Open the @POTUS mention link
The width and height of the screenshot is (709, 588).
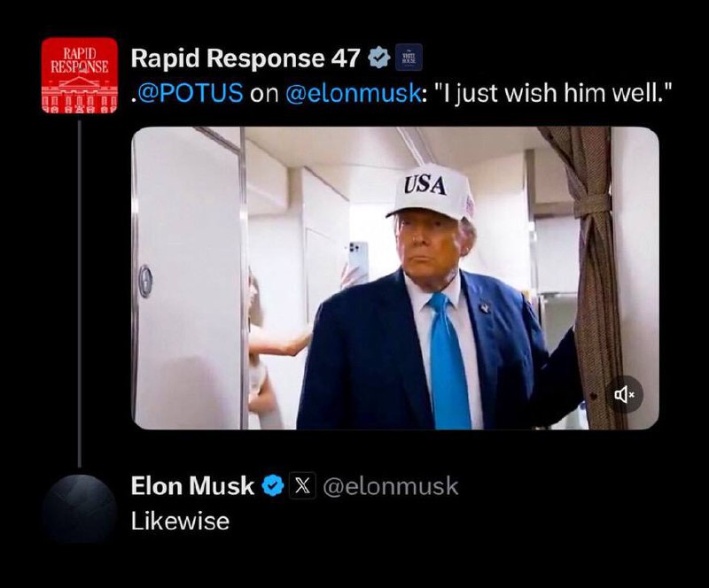pyautogui.click(x=190, y=93)
